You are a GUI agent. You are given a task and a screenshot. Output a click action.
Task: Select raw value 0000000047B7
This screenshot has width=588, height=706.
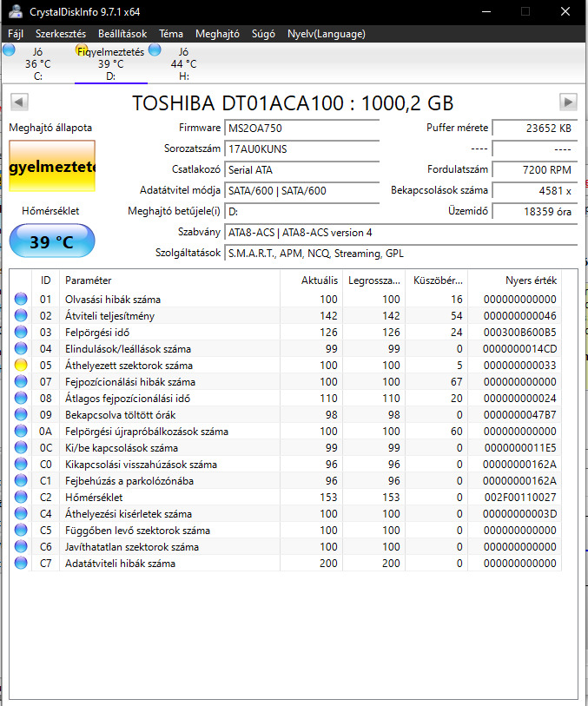pos(520,415)
